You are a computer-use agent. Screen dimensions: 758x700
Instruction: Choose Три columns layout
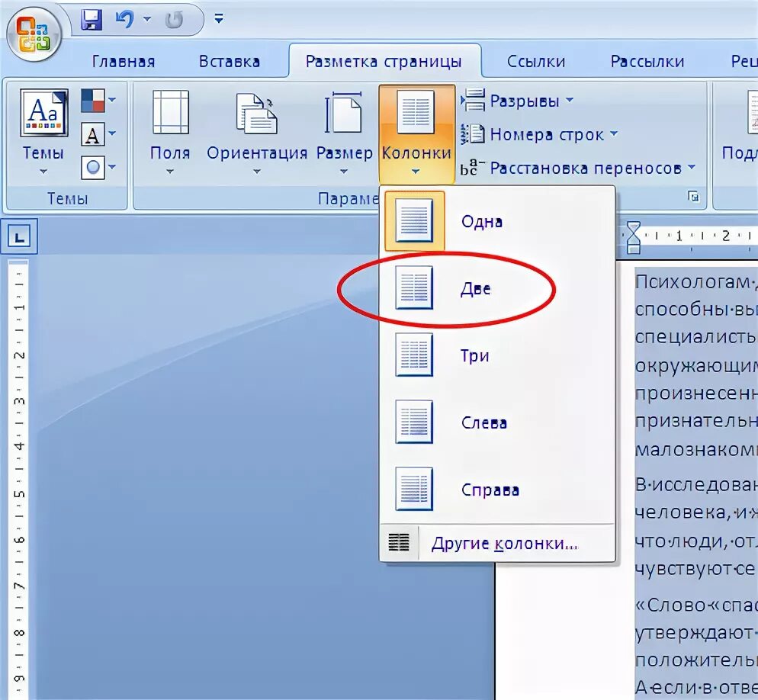[497, 355]
